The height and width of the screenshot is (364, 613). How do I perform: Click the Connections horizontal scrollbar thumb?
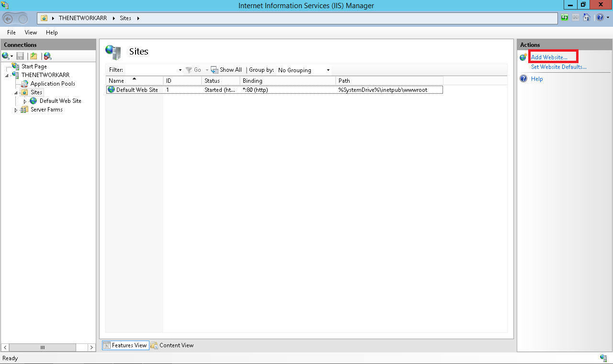pyautogui.click(x=43, y=348)
